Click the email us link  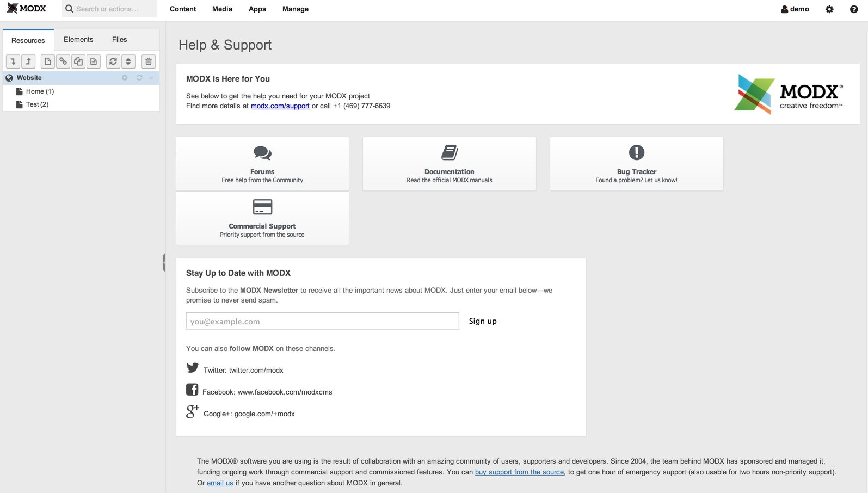click(x=220, y=483)
